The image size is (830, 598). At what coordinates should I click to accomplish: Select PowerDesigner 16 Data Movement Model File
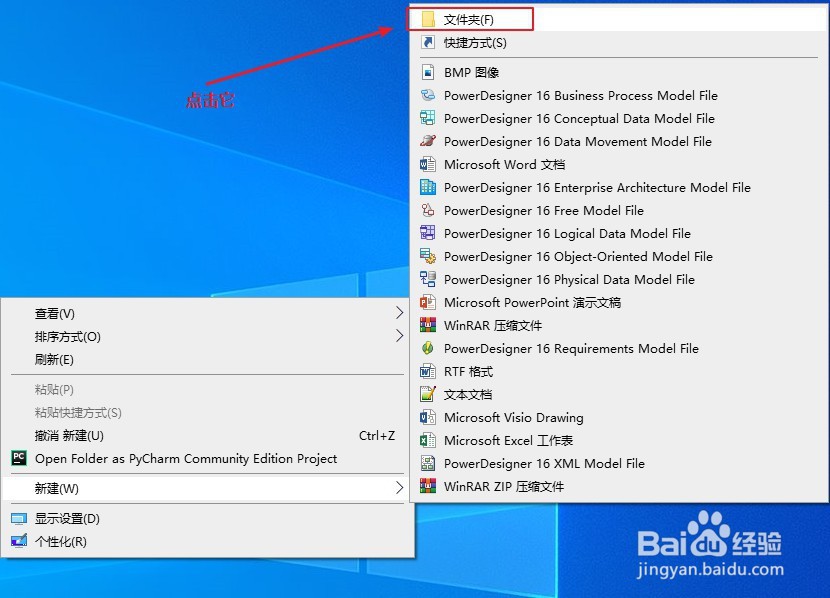click(x=619, y=141)
